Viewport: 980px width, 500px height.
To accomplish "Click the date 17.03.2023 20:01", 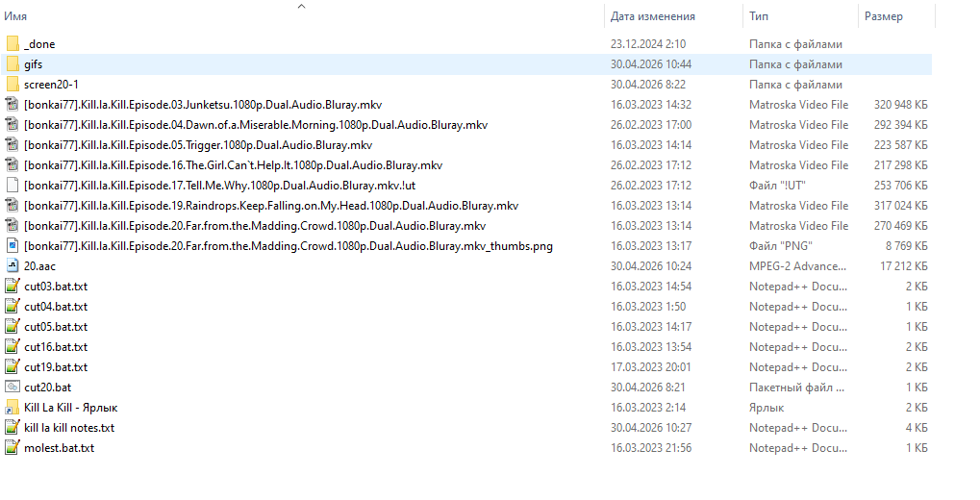I will 651,367.
